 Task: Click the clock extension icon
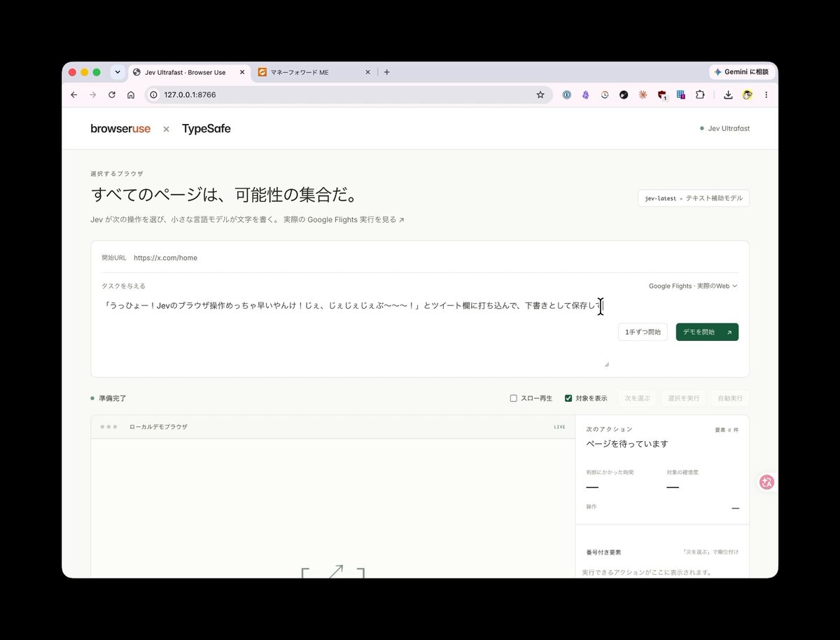tap(605, 95)
